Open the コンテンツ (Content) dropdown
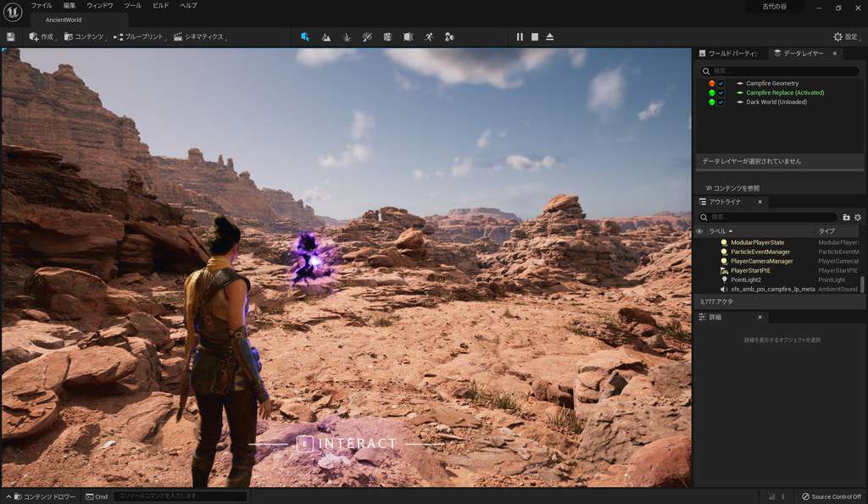The width and height of the screenshot is (868, 504). pos(86,37)
